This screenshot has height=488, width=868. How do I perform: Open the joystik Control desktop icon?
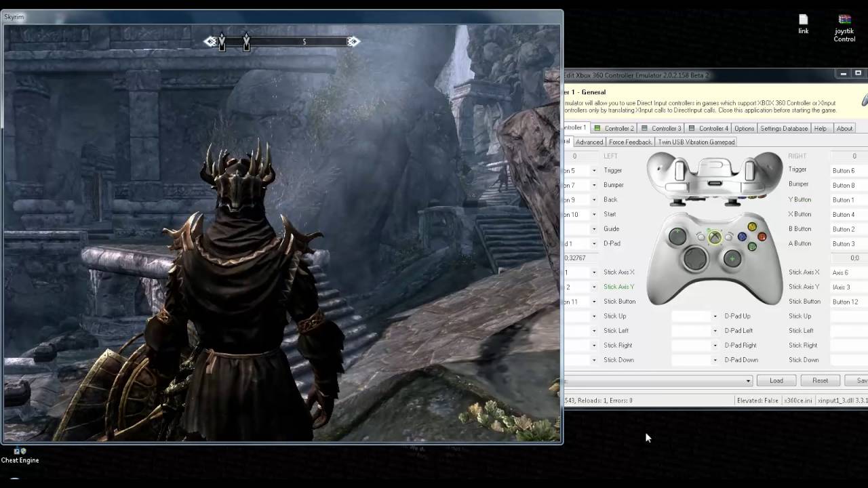coord(844,26)
